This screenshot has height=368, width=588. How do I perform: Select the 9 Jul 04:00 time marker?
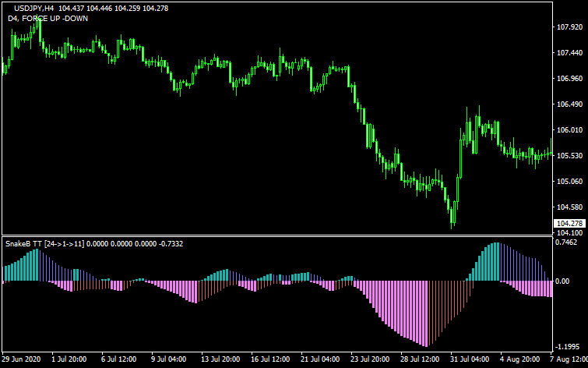[x=167, y=360]
